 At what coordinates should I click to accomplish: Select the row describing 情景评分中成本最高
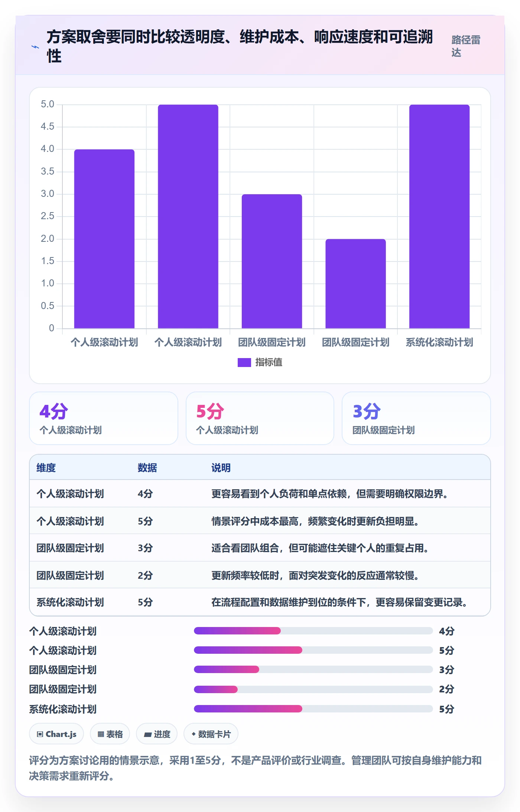(260, 521)
